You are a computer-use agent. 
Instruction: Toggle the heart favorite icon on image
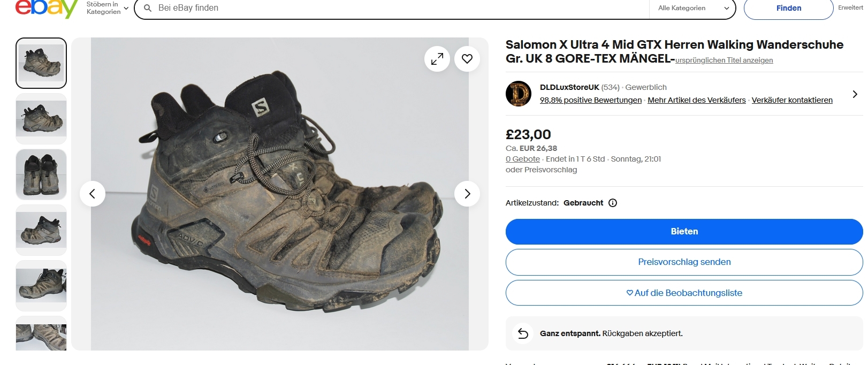[x=467, y=59]
